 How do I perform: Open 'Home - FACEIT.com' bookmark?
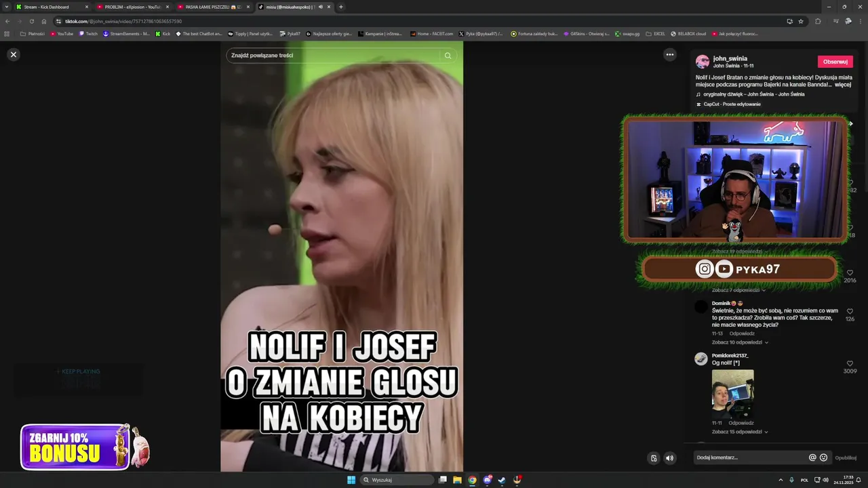[432, 33]
